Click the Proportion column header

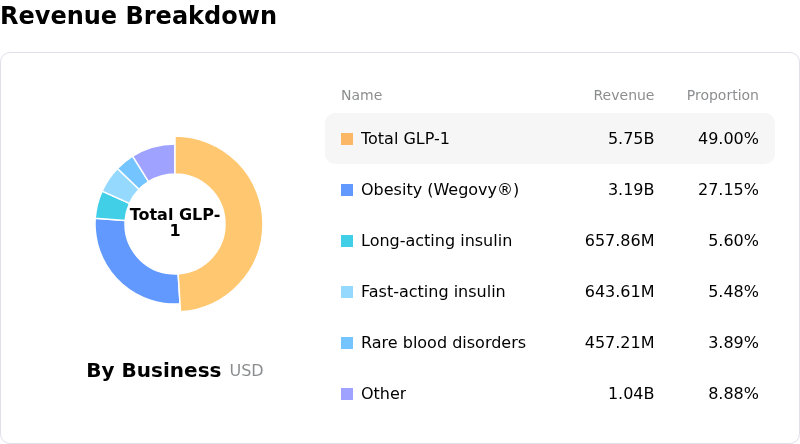[x=722, y=96]
